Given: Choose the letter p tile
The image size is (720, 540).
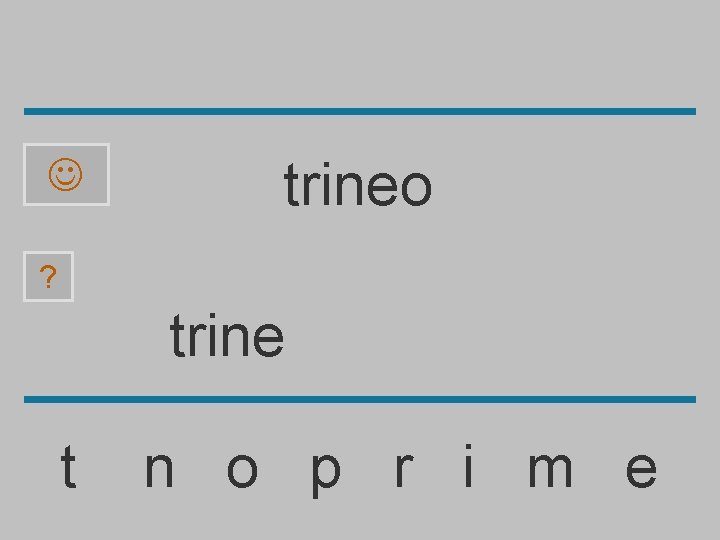Looking at the screenshot, I should (326, 475).
